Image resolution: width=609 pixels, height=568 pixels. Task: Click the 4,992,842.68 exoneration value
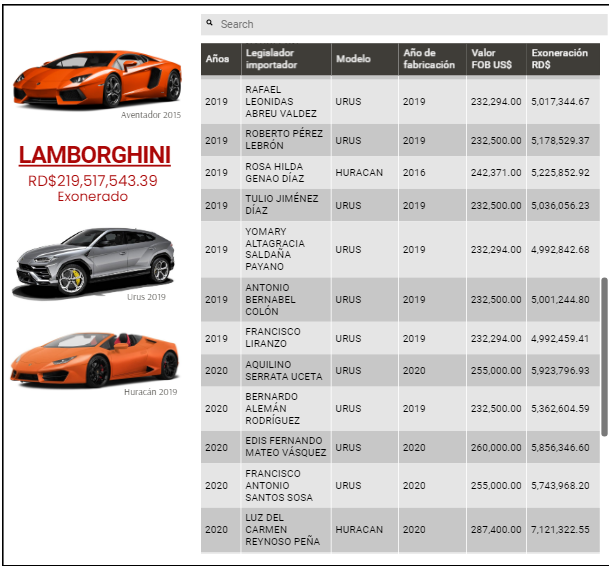560,249
